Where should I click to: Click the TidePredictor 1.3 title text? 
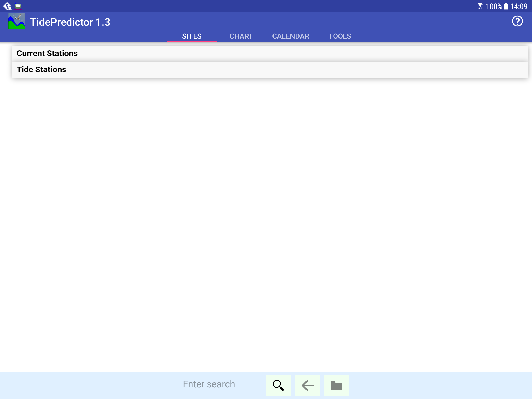tap(70, 22)
